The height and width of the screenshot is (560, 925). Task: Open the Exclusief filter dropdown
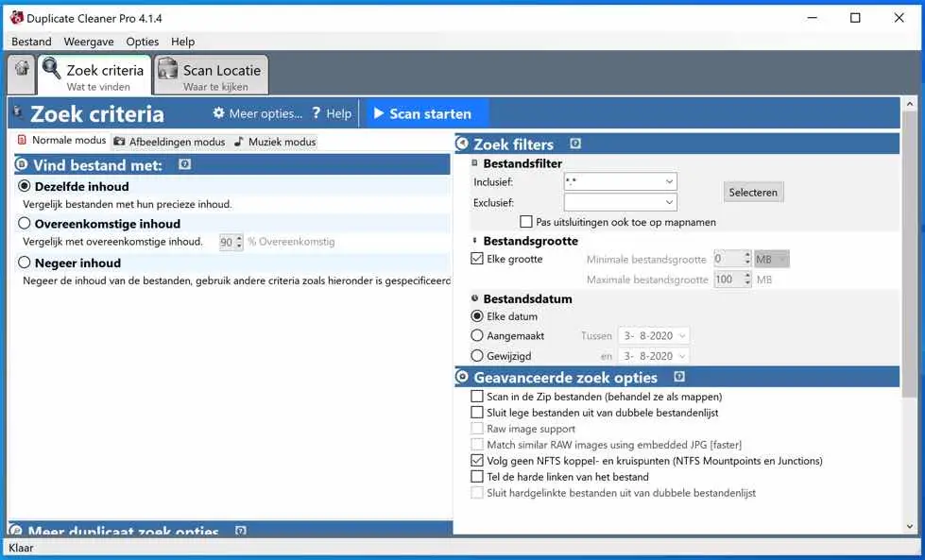669,202
